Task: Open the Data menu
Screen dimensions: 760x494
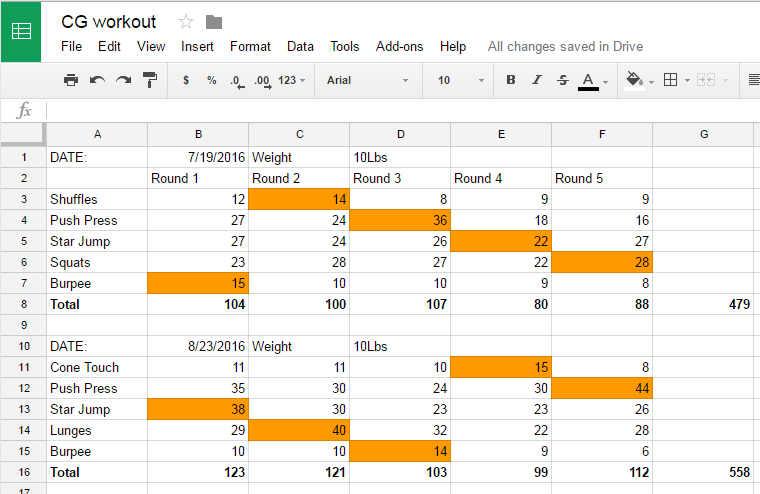Action: 300,47
